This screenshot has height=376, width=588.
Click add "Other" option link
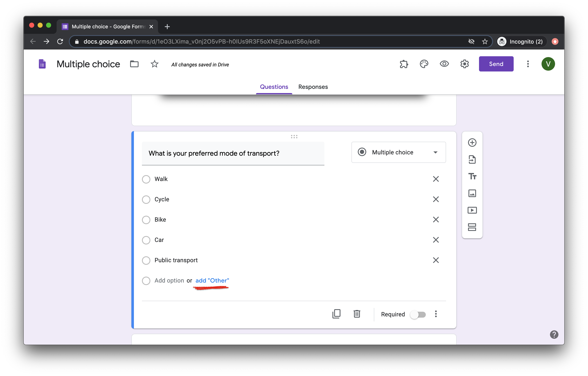(x=212, y=280)
